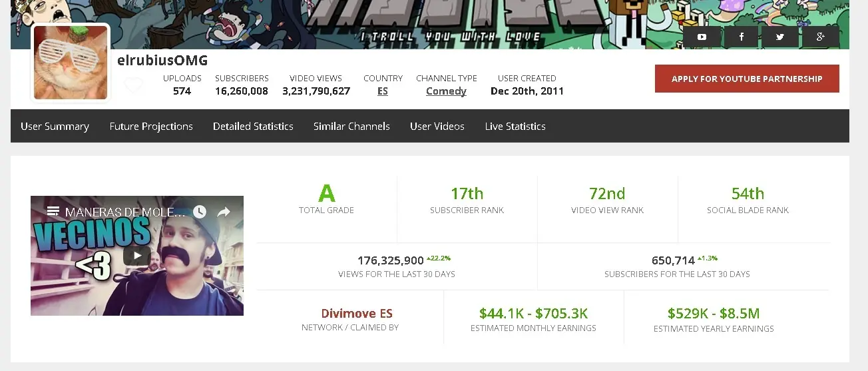Play the embedded Vecinos video
Screen dimensions: 868x371
point(136,255)
